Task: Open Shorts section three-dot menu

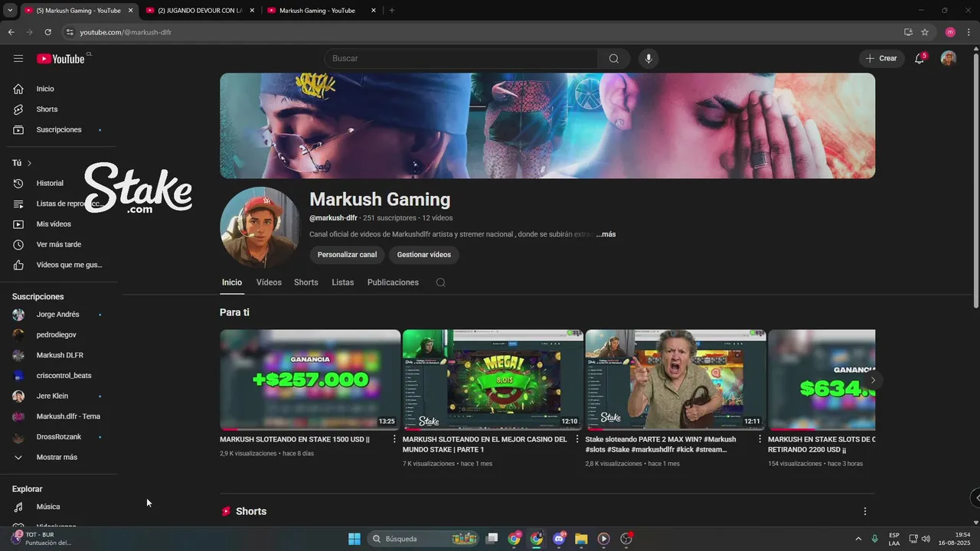Action: coord(865,511)
